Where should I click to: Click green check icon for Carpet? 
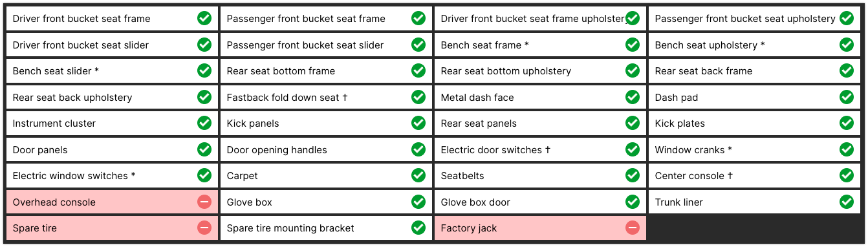(x=418, y=176)
